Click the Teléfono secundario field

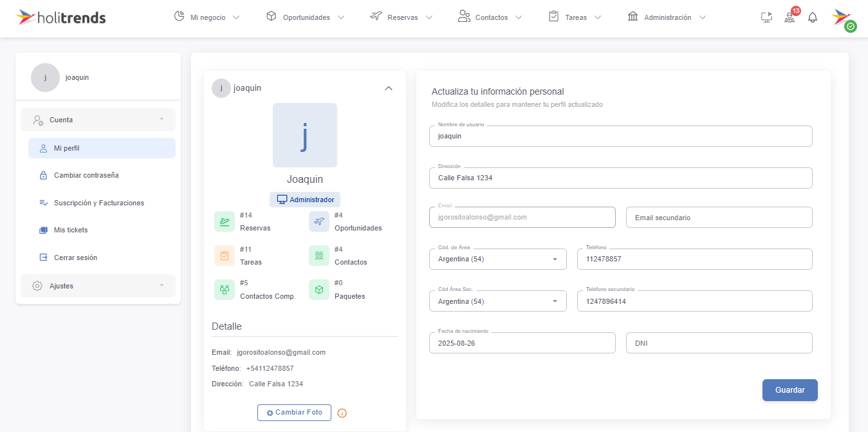pyautogui.click(x=695, y=301)
